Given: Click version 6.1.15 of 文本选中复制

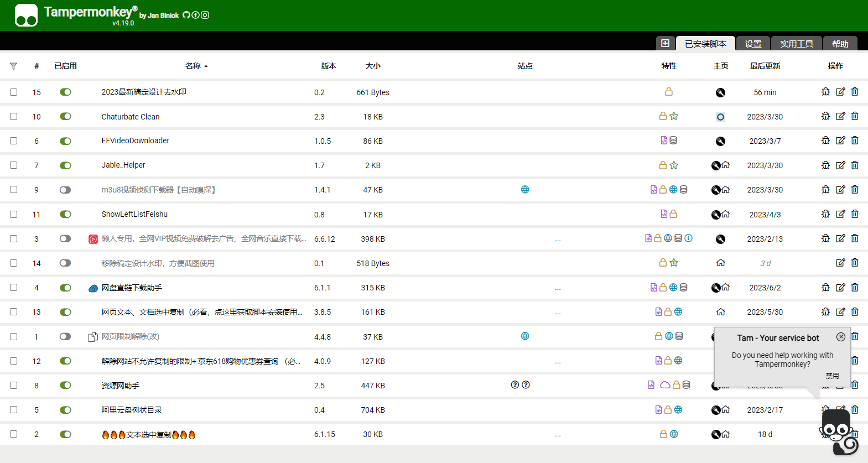Looking at the screenshot, I should 325,434.
